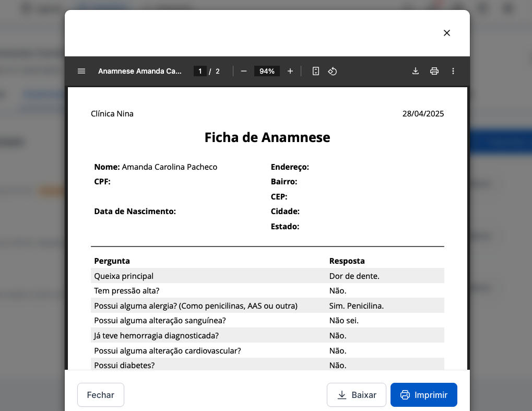The width and height of the screenshot is (532, 411).
Task: Click the fit to page icon
Action: 316,71
